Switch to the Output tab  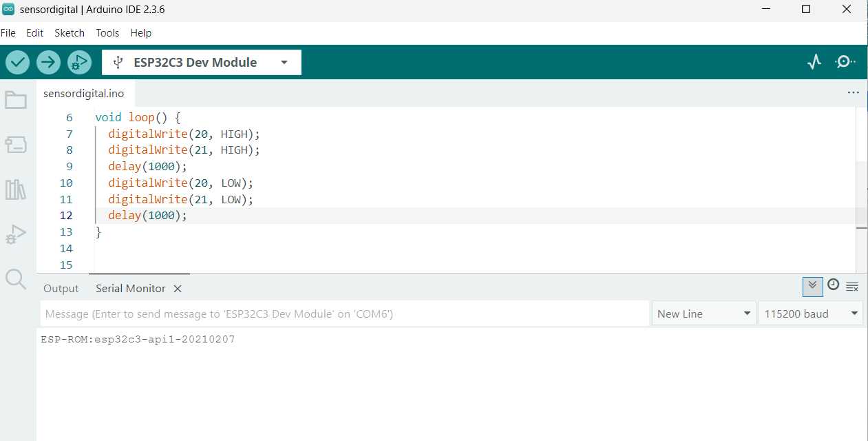click(61, 289)
